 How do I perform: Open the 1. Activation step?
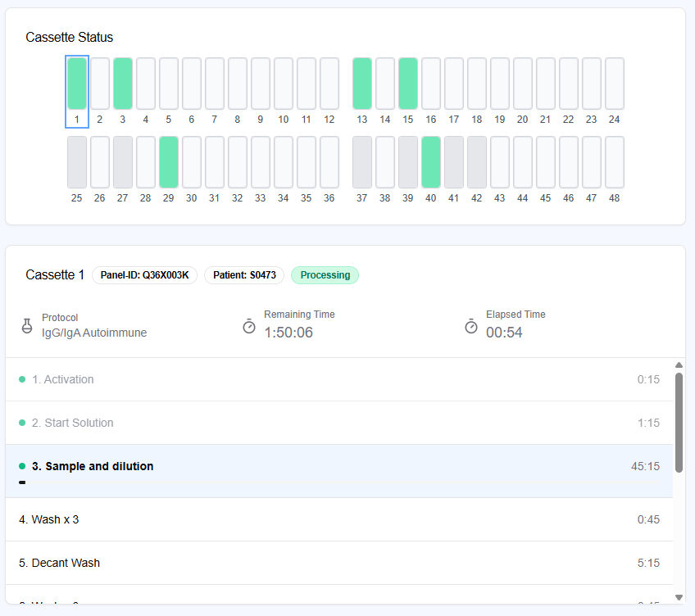tap(63, 379)
